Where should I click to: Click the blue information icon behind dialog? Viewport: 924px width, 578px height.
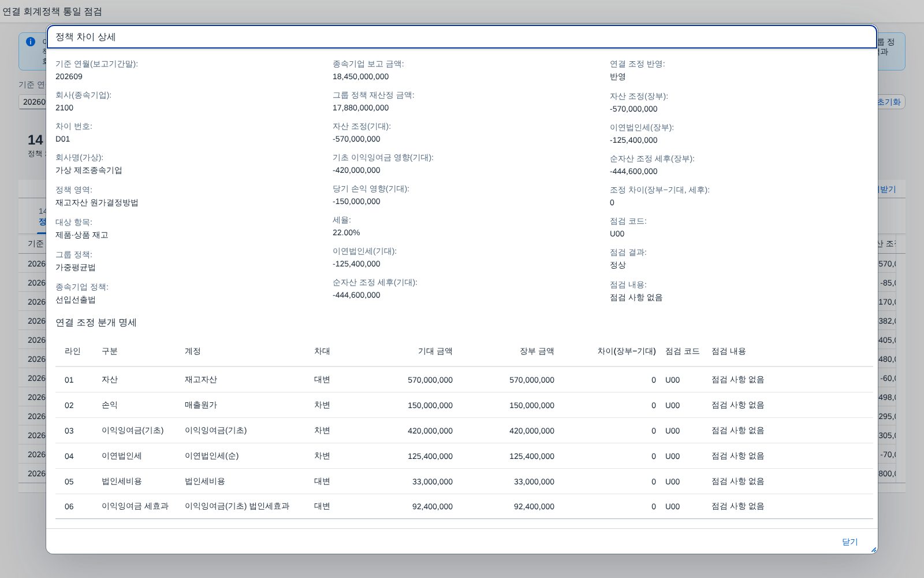pos(31,42)
